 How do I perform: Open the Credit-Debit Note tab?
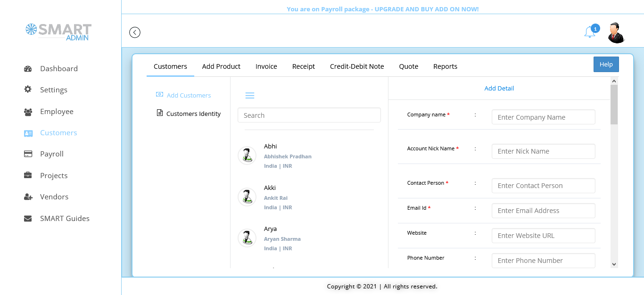357,66
